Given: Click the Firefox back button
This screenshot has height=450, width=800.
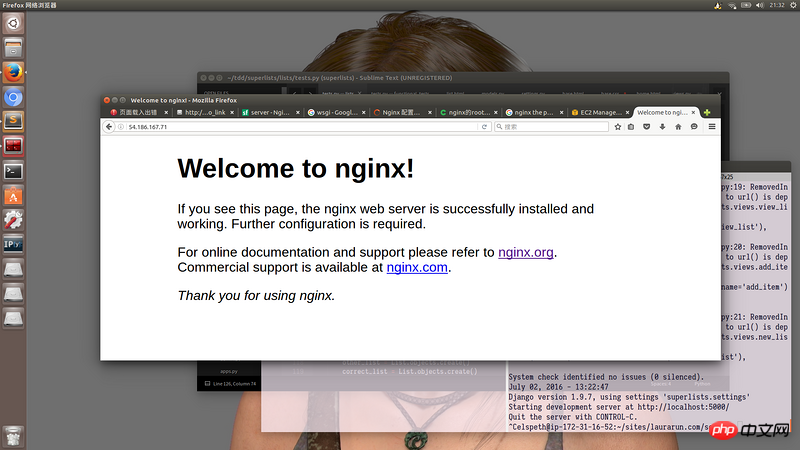Looking at the screenshot, I should coord(109,127).
